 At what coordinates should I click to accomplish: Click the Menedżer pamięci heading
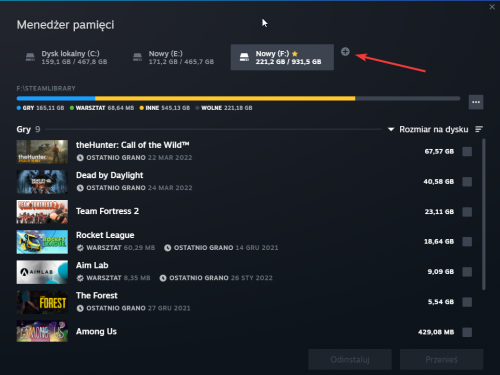(65, 25)
